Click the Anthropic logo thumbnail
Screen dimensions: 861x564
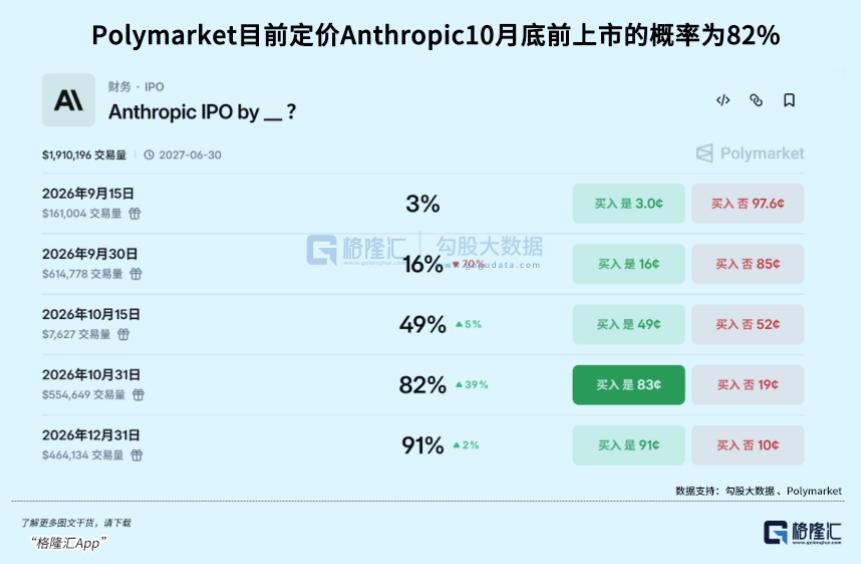point(69,100)
